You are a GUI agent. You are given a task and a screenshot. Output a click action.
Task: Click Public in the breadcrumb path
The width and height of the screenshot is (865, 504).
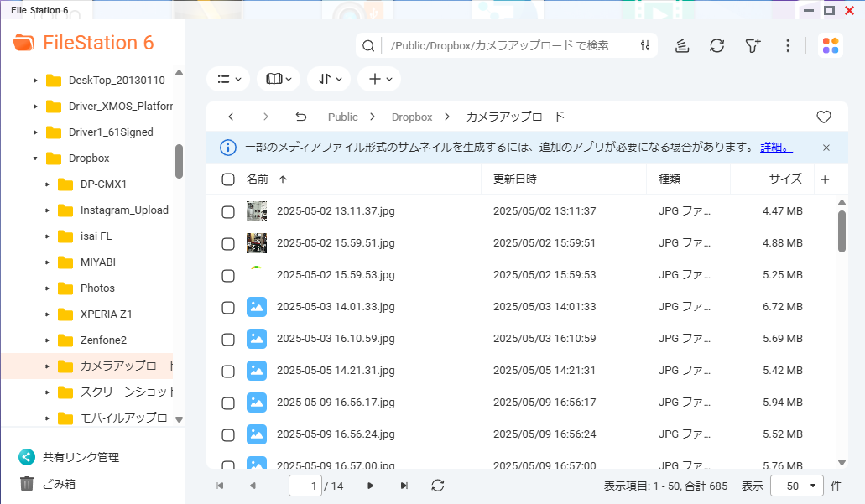tap(342, 117)
